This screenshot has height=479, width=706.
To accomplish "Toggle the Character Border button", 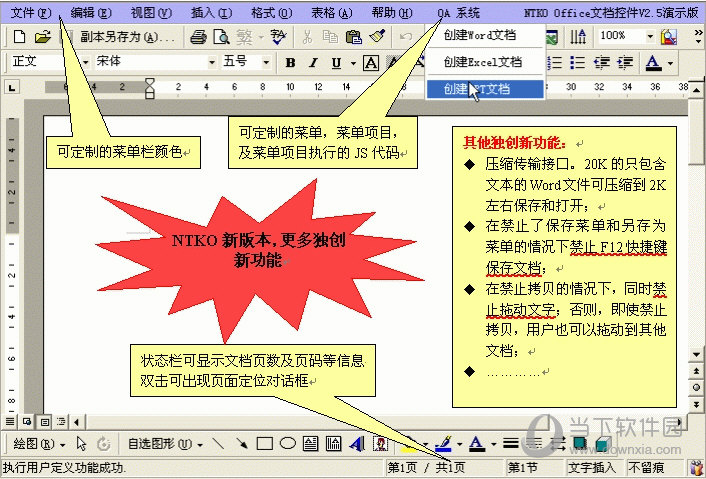I will (371, 63).
